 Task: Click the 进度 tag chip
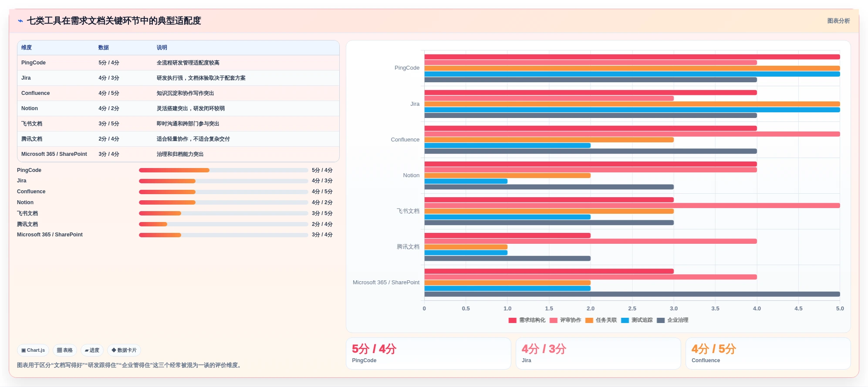click(x=92, y=350)
